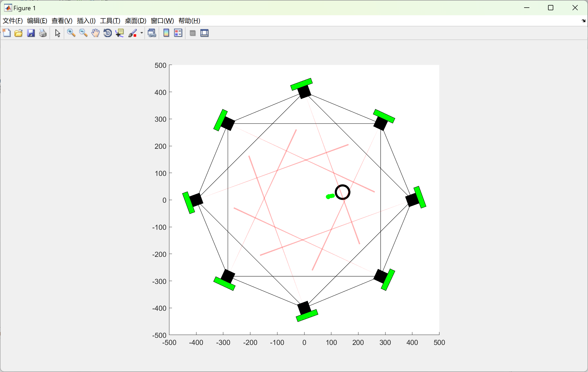Click the Link Plot icon
This screenshot has height=372, width=588.
(x=152, y=33)
